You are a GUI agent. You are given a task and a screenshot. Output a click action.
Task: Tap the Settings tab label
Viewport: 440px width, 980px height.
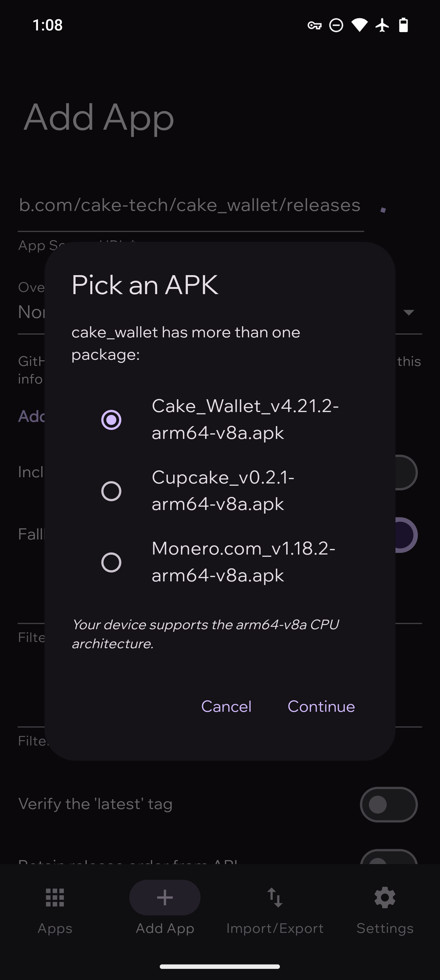[384, 928]
